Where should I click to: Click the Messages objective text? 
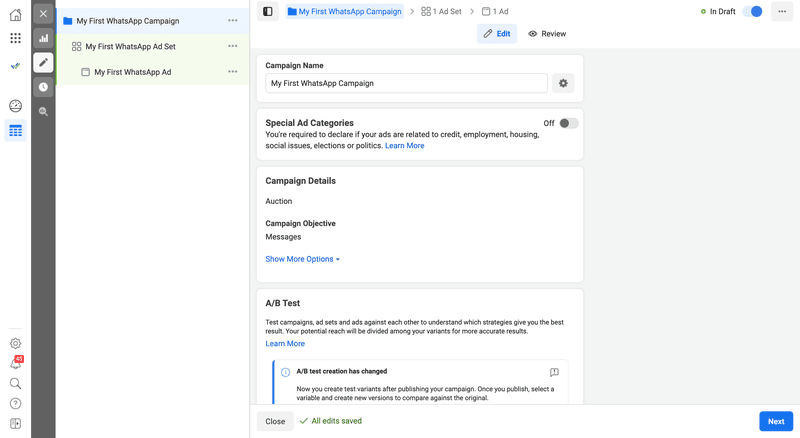point(283,237)
